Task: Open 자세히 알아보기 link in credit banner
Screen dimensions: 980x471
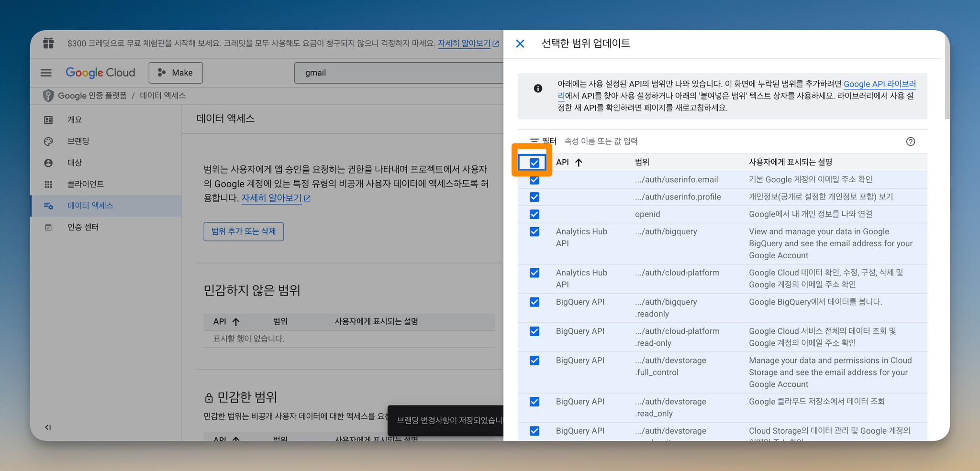Action: coord(464,43)
